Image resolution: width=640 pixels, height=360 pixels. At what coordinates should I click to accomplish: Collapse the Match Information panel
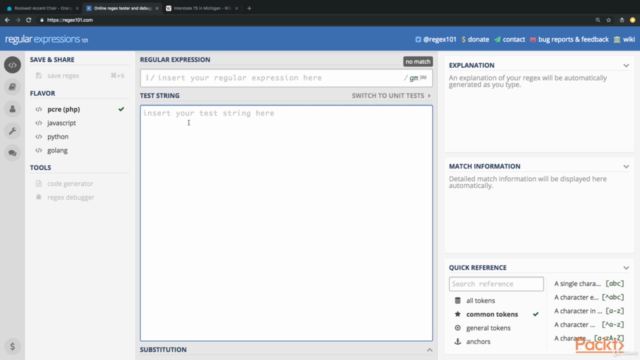[626, 167]
